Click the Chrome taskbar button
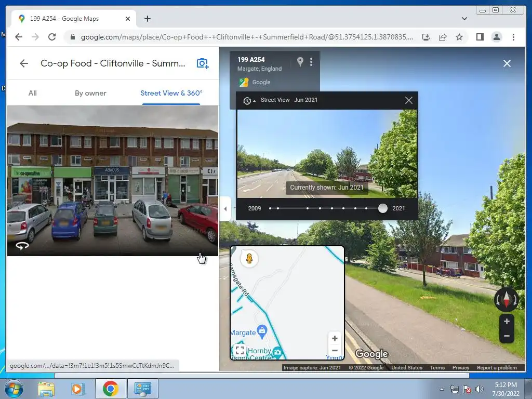 click(110, 389)
